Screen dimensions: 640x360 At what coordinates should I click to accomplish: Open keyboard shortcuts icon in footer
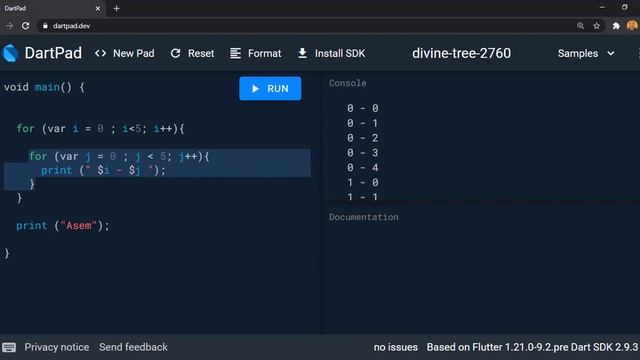coord(9,347)
